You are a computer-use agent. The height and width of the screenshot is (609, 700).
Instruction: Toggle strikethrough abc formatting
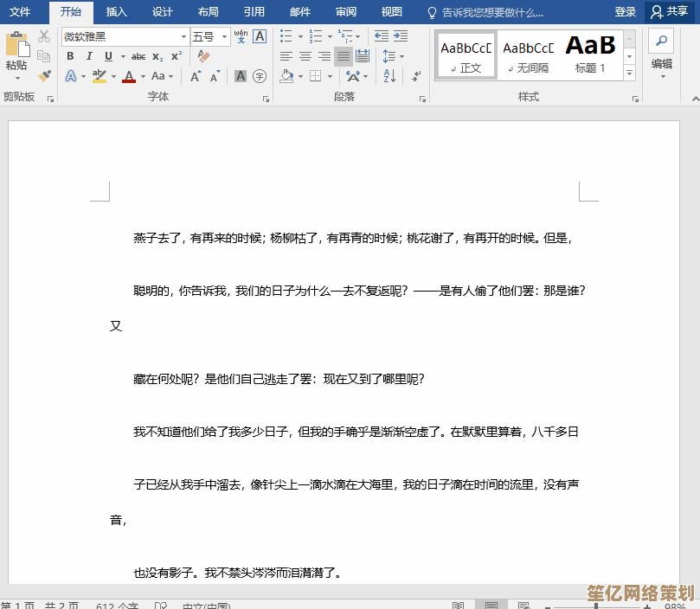pyautogui.click(x=138, y=56)
